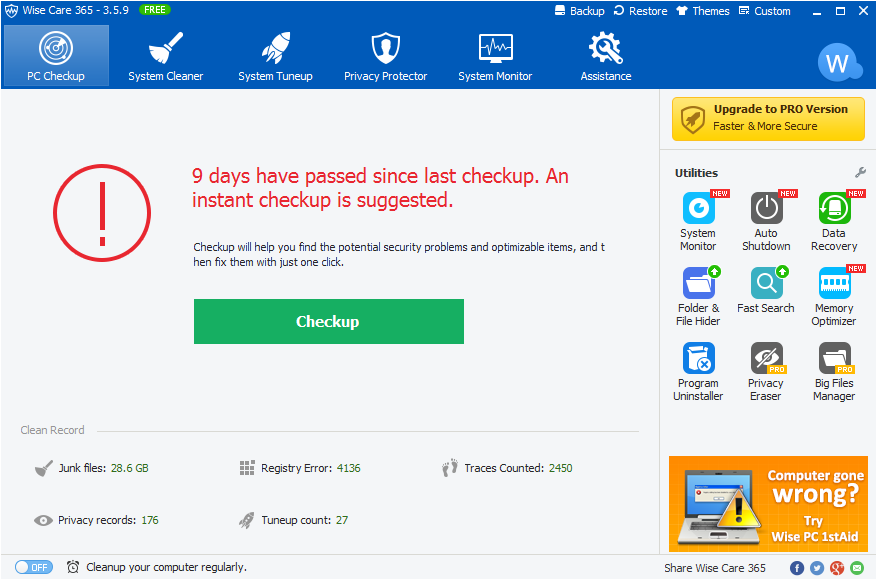Screen dimensions: 877x580
Task: Click the user avatar W icon
Action: point(838,63)
